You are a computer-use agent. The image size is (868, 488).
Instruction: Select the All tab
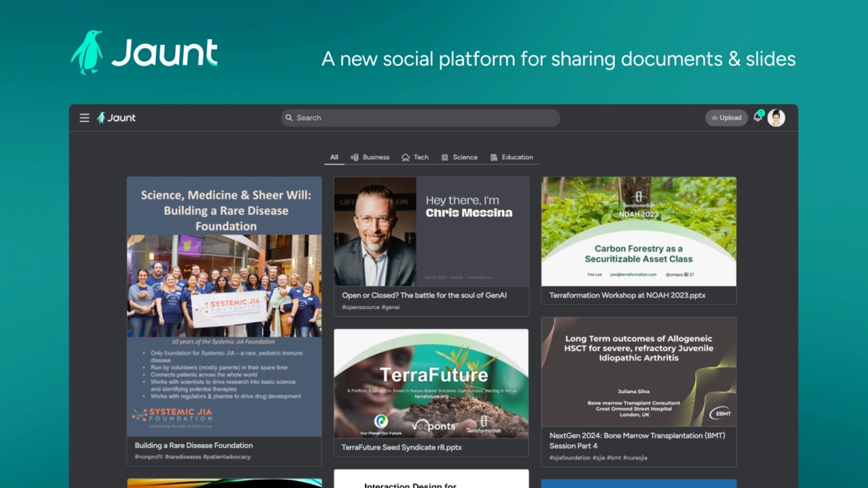click(334, 157)
